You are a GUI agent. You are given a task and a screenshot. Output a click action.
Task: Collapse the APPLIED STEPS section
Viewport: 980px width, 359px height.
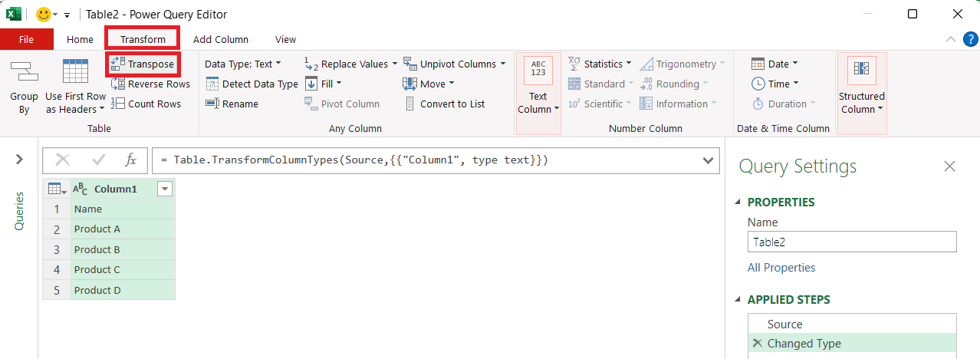click(739, 300)
